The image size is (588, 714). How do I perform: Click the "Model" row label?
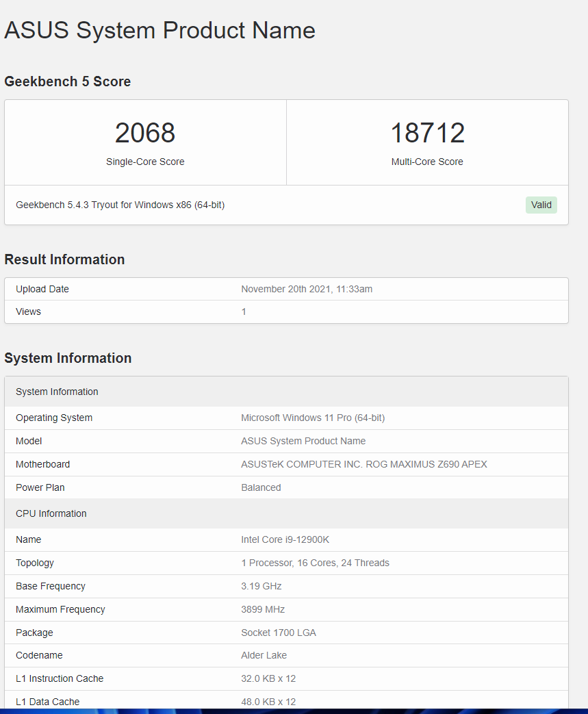pos(29,442)
